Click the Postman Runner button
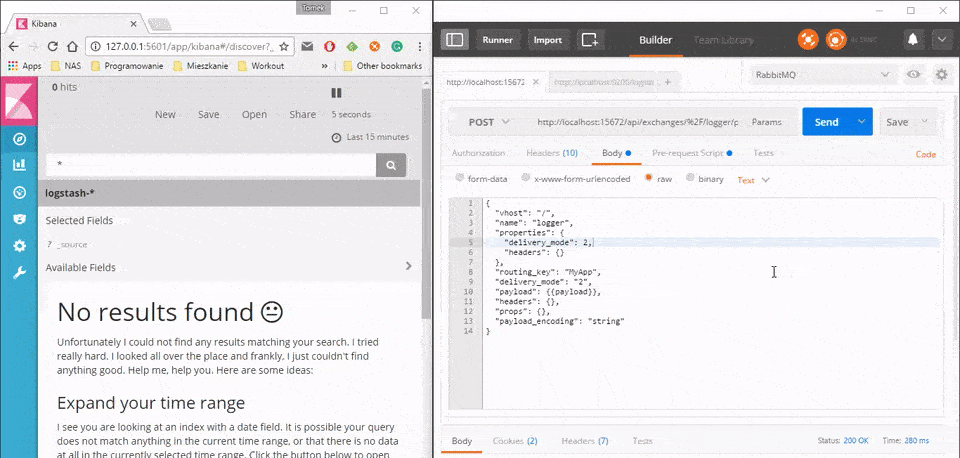 click(x=497, y=40)
